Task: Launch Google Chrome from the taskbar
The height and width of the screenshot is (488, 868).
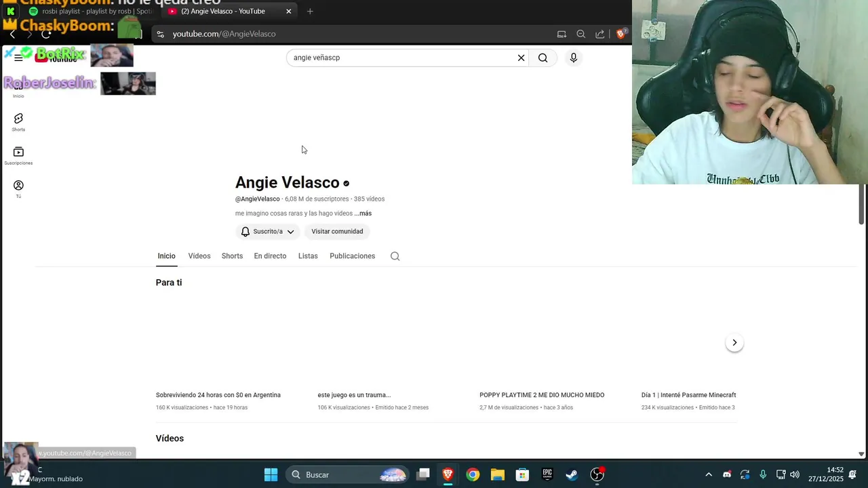Action: coord(473,474)
